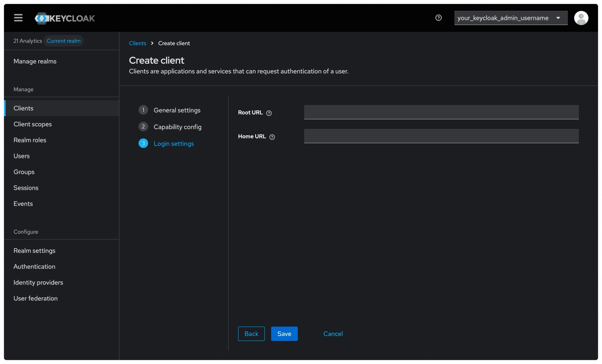Viewport: 602px width, 364px height.
Task: Open the Root URL help tooltip icon
Action: coord(269,113)
